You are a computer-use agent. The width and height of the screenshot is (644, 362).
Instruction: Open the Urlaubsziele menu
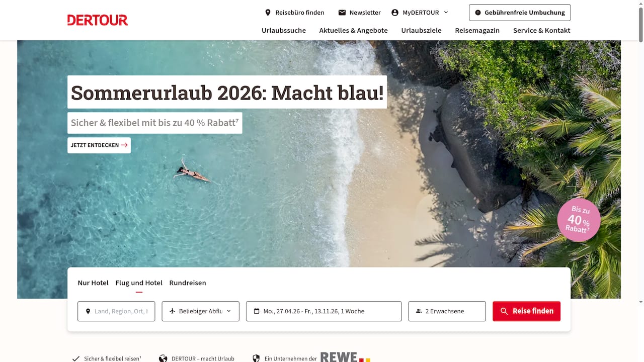(x=421, y=30)
